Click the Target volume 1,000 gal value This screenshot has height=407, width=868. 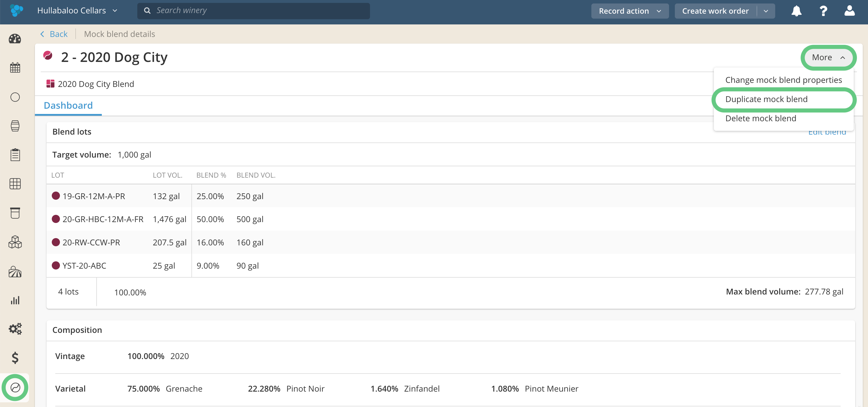click(134, 155)
